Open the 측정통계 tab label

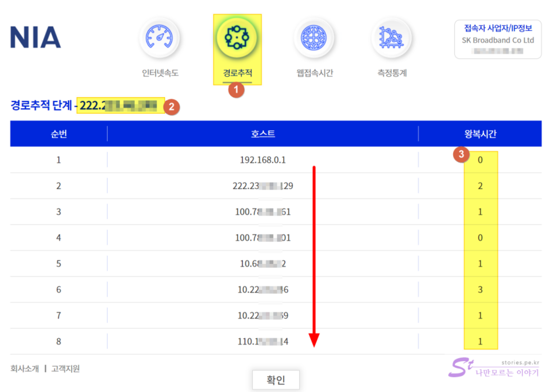[392, 73]
